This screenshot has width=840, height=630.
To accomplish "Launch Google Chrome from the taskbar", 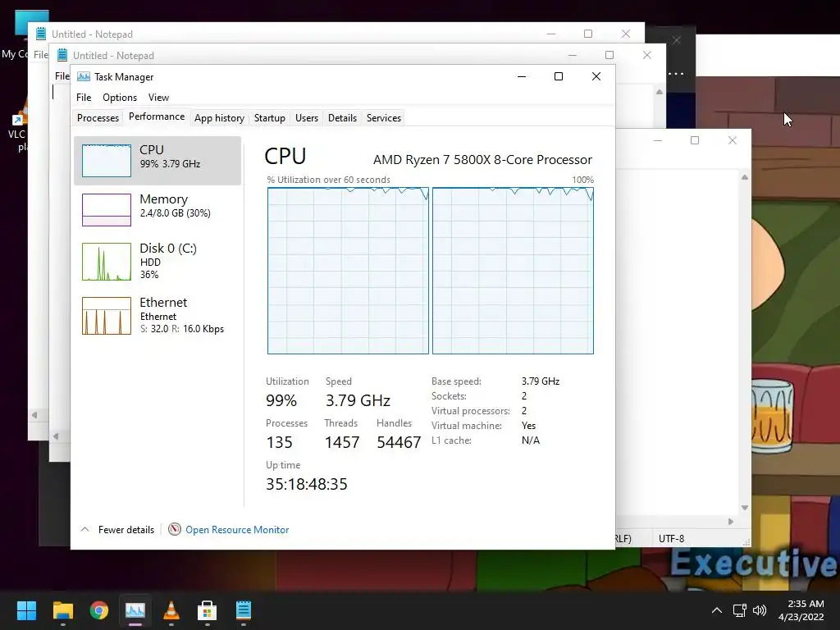I will [x=99, y=610].
